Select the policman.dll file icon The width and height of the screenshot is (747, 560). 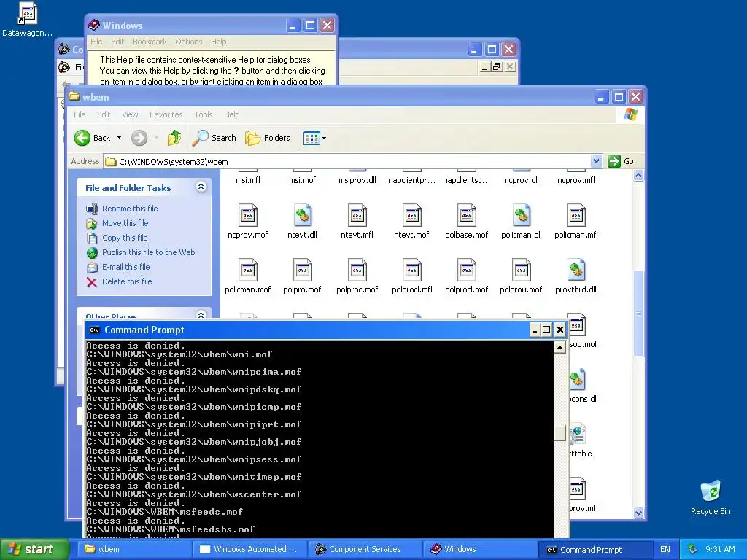(521, 215)
